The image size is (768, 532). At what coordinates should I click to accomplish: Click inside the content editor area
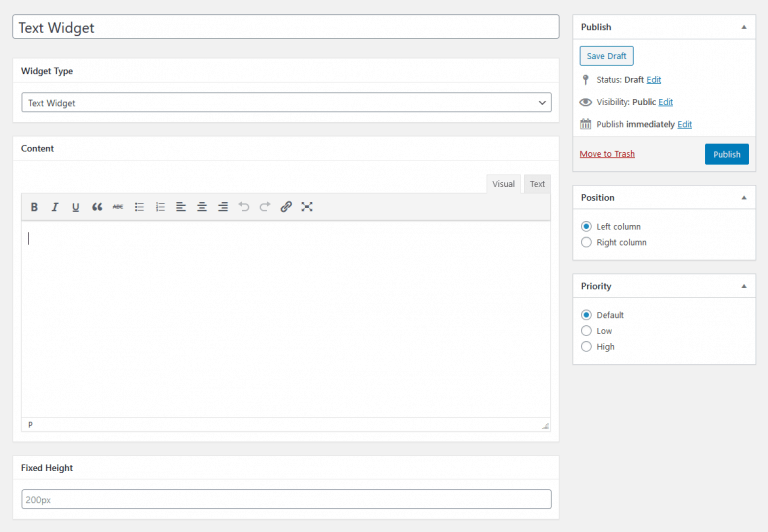(286, 319)
